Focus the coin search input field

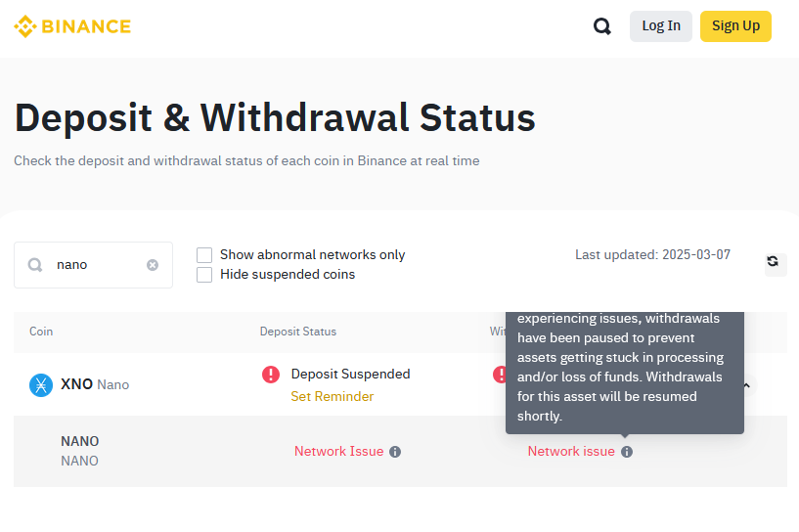coord(93,265)
